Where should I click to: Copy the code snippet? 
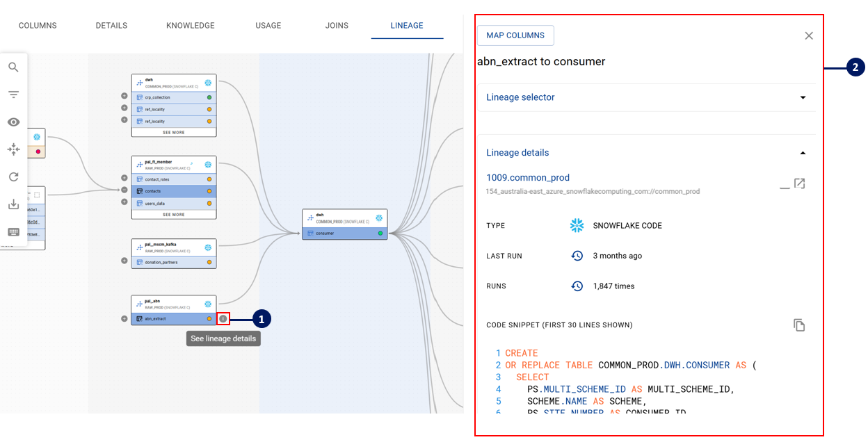(x=799, y=325)
